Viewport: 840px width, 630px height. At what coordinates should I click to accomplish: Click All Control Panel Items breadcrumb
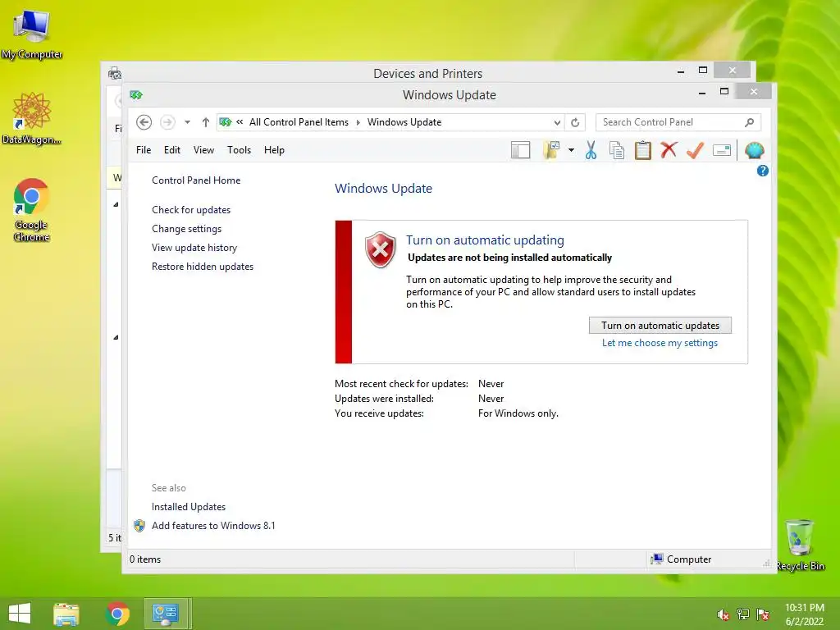point(299,122)
